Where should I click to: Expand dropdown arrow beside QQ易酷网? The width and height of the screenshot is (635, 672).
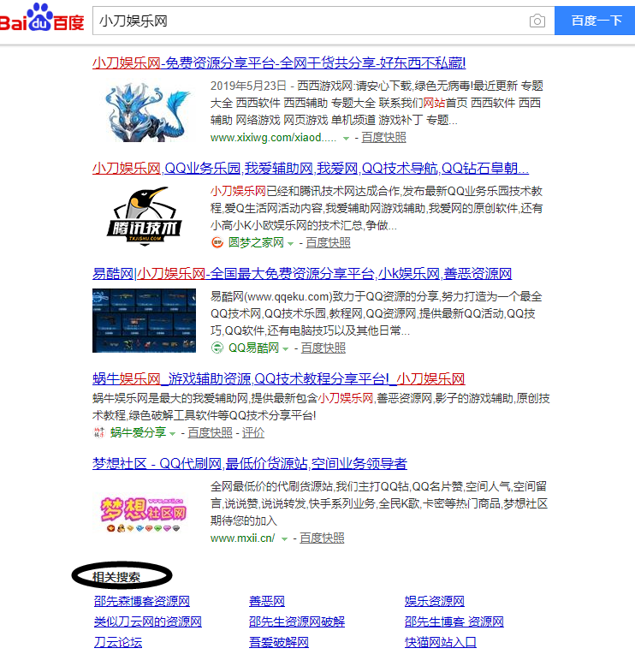[x=285, y=349]
